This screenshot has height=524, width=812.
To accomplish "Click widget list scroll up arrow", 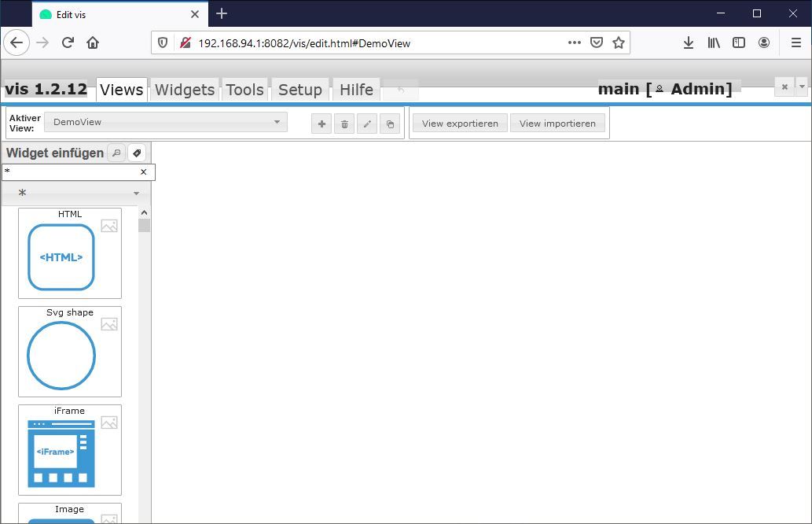I will click(144, 212).
